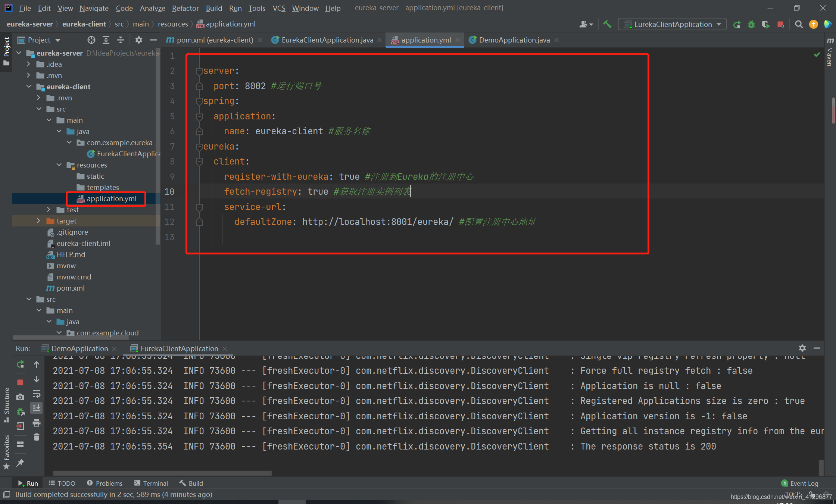Switch to DemoApplication.java tab
This screenshot has width=836, height=504.
(x=514, y=40)
